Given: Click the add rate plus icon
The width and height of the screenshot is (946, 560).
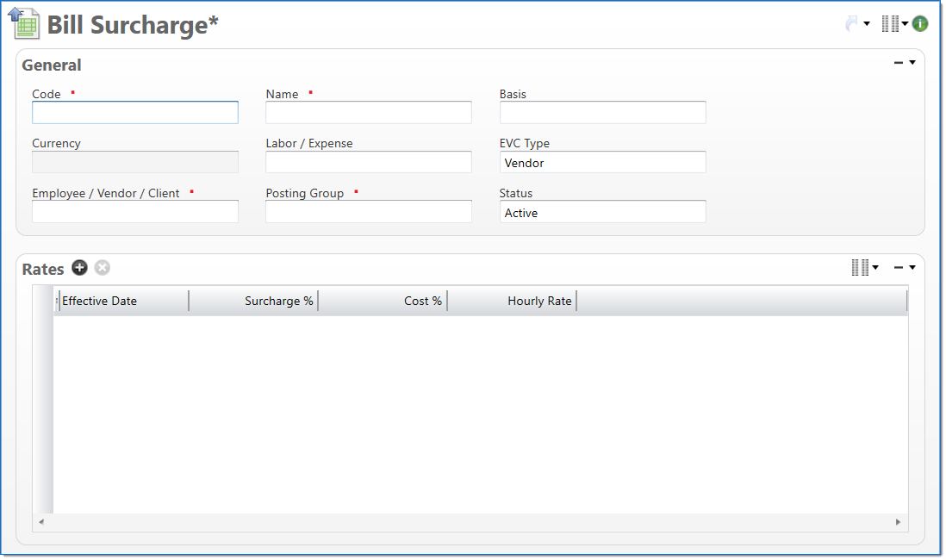Looking at the screenshot, I should pos(79,268).
